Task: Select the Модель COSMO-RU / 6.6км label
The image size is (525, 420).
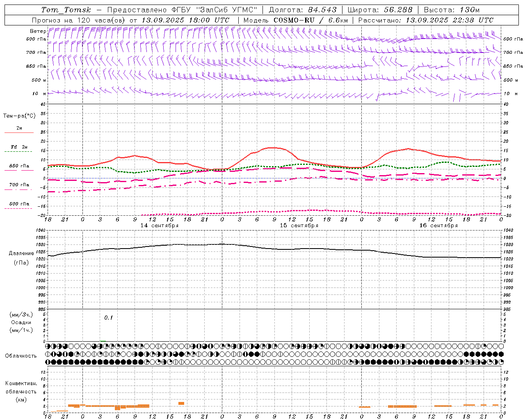Action: click(x=296, y=20)
